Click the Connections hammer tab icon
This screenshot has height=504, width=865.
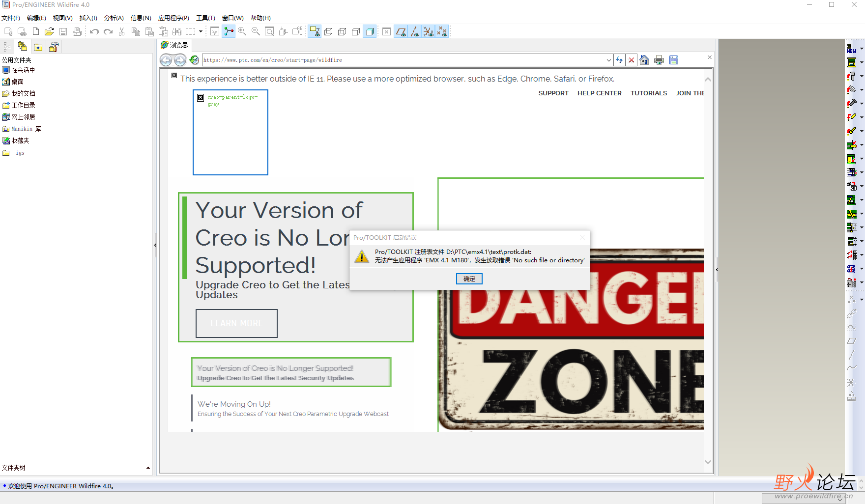point(54,47)
